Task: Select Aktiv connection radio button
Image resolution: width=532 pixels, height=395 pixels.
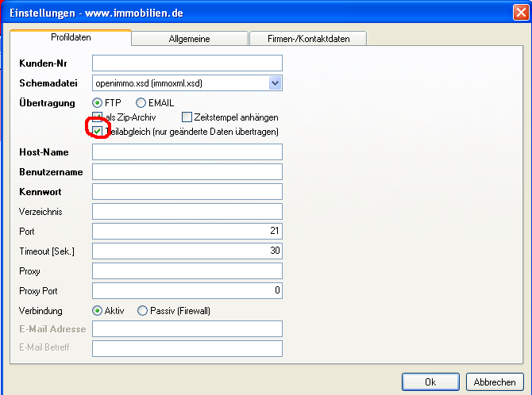Action: point(98,310)
